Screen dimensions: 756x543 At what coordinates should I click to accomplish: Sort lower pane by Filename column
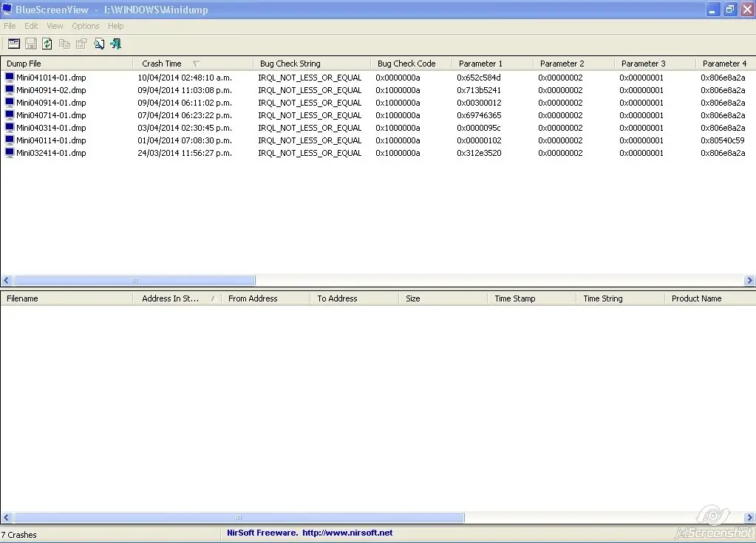(x=67, y=298)
